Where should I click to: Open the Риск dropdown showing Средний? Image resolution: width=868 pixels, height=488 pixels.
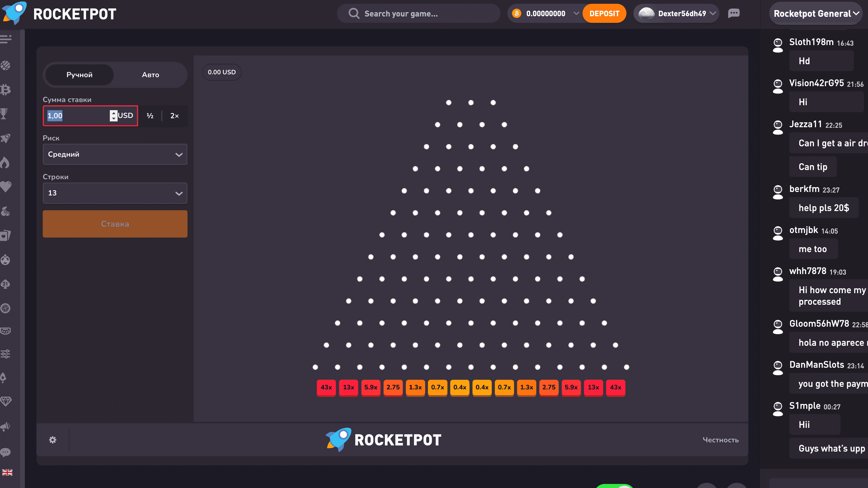pyautogui.click(x=114, y=154)
